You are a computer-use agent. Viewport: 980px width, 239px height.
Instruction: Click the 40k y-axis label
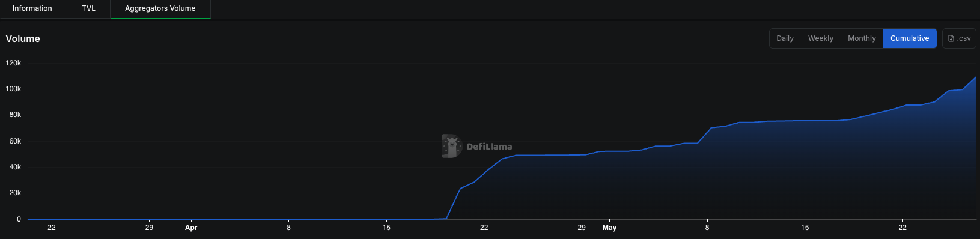click(x=15, y=167)
